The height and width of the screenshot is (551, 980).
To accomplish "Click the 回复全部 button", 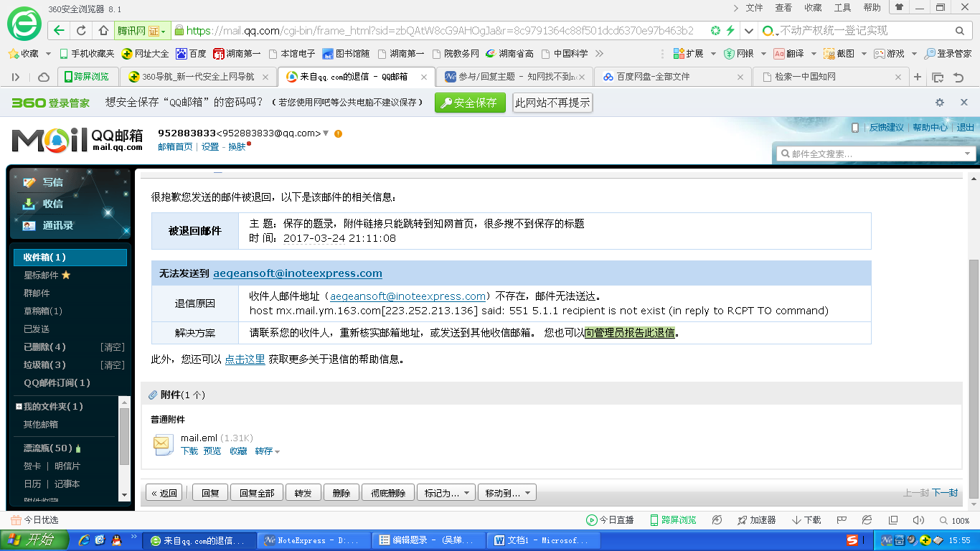I will [257, 493].
